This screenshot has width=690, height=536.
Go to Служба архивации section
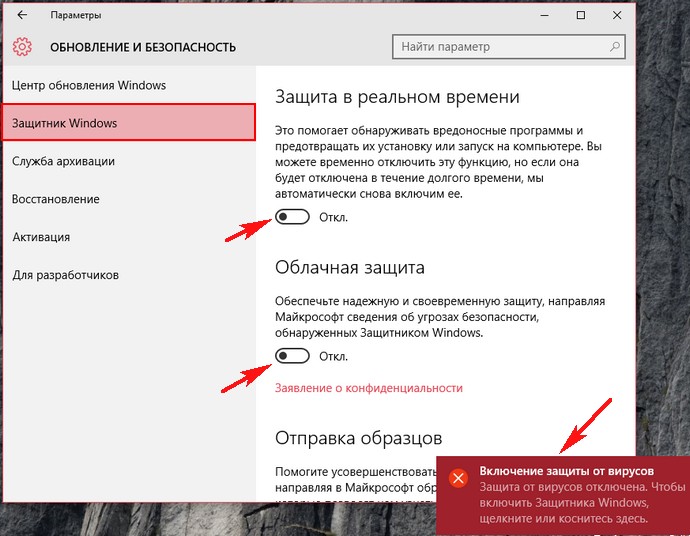click(63, 161)
